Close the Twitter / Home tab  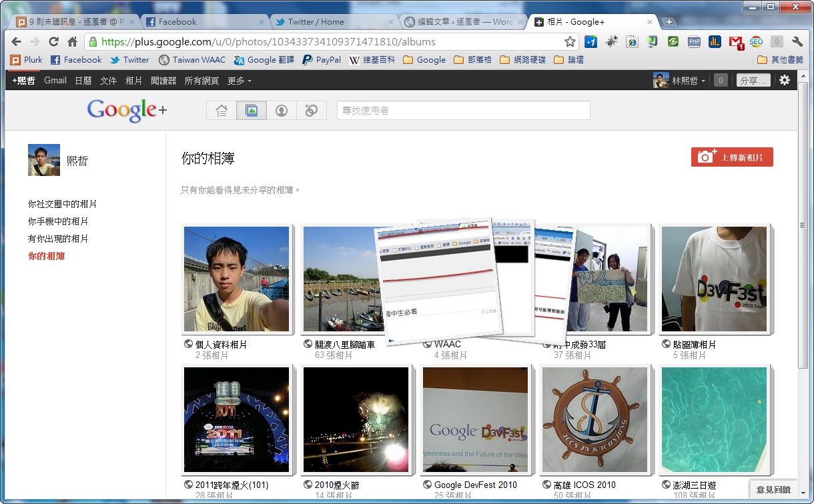point(390,22)
